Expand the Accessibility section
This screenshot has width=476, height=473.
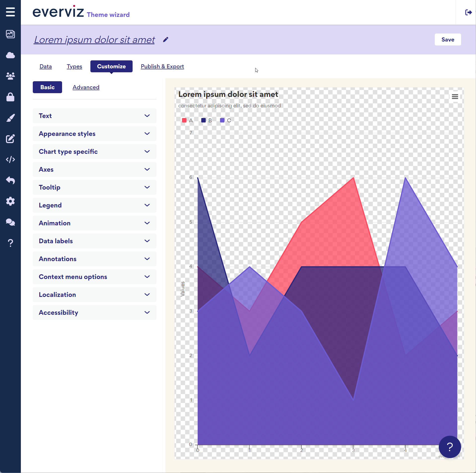[95, 313]
